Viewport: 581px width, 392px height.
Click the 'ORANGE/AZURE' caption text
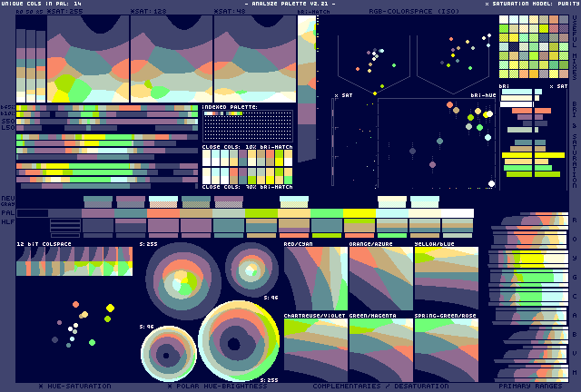pos(371,244)
